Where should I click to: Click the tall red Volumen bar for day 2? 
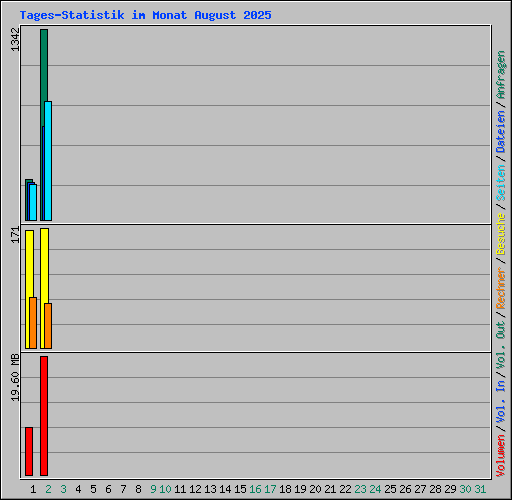point(44,416)
